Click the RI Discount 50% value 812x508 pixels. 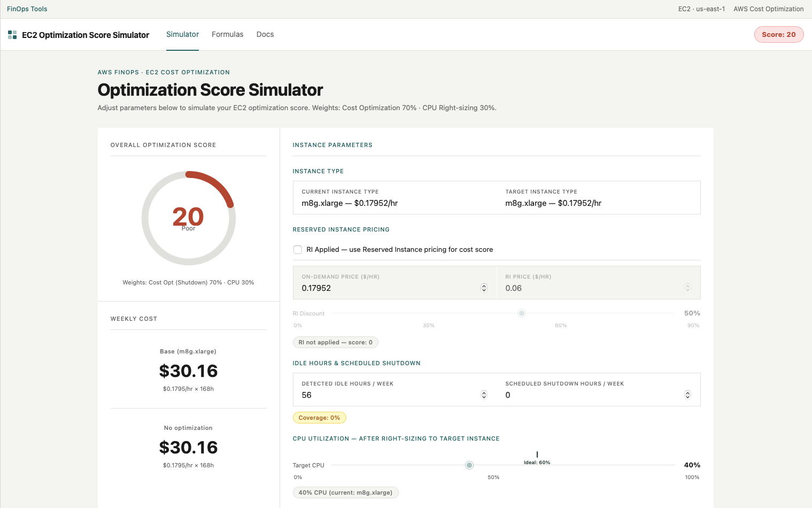(x=692, y=313)
